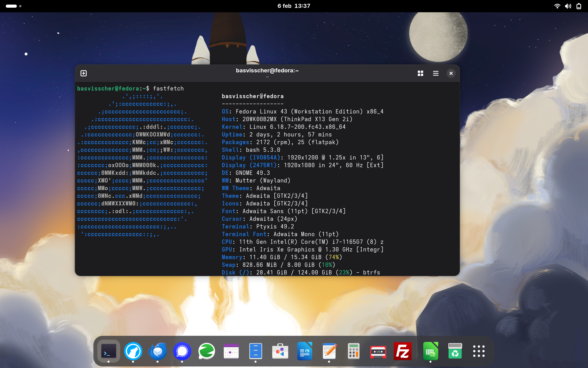588x368 pixels.
Task: Launch the Text Editor from the dock
Action: [329, 351]
